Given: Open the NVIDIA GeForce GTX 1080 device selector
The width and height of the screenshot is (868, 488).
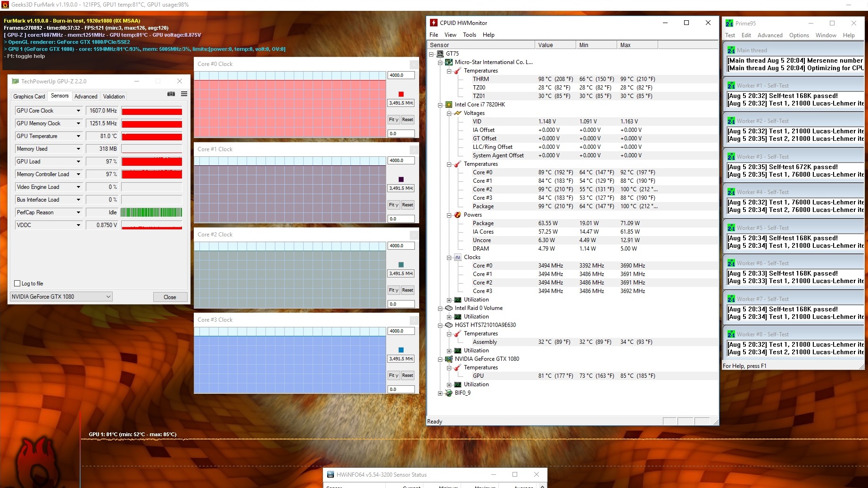Looking at the screenshot, I should click(x=61, y=297).
